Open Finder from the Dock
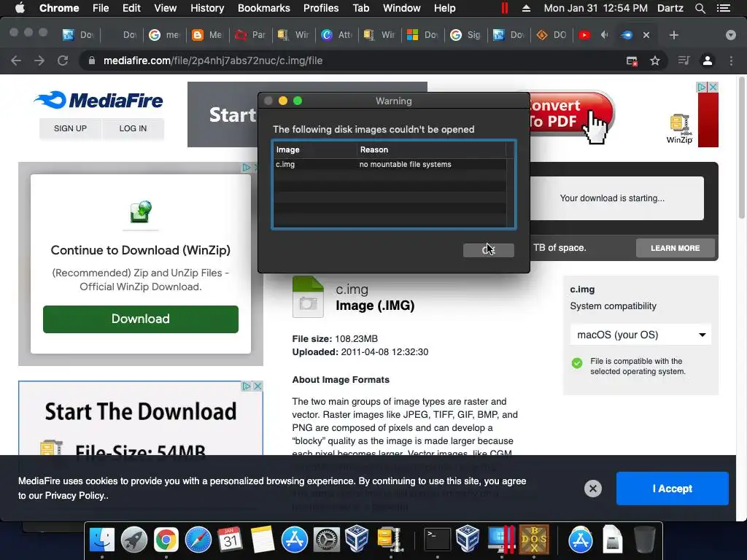 click(102, 540)
